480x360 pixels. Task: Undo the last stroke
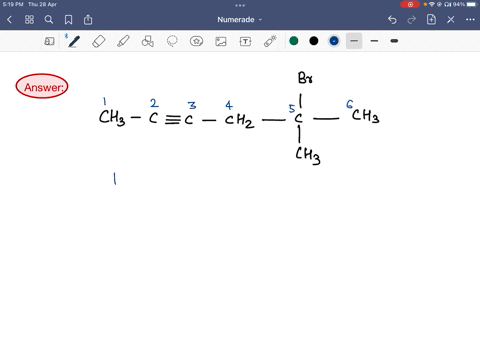click(x=392, y=20)
